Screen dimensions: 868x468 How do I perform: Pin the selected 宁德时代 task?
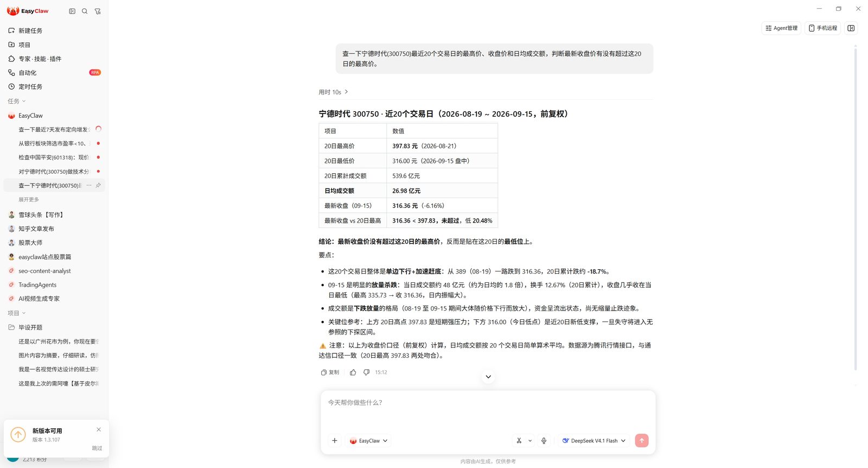[98, 185]
